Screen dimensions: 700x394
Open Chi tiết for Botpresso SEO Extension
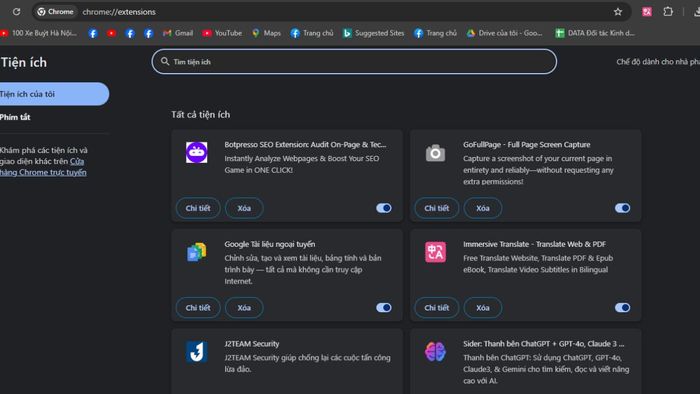point(198,208)
